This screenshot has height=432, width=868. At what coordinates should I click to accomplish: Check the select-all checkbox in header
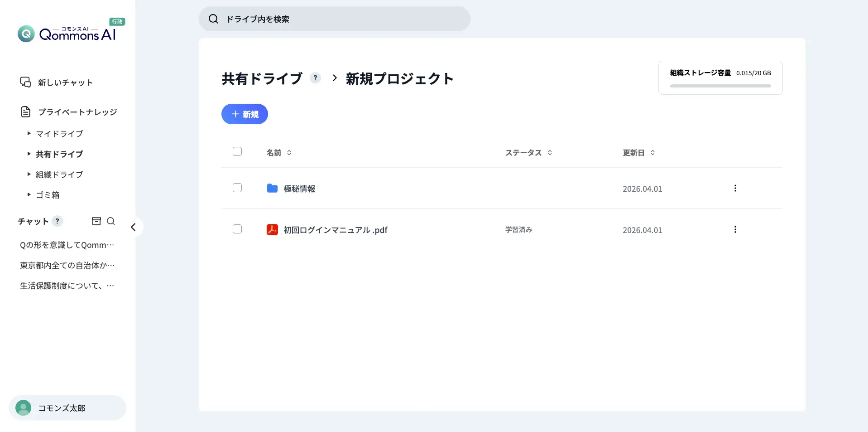pyautogui.click(x=237, y=151)
